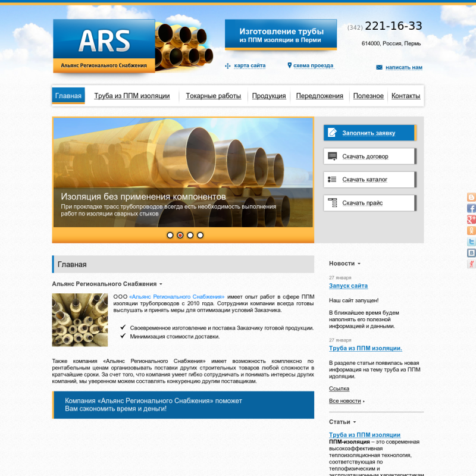Viewport: 476px width, 476px height.
Task: Open the Передложения menu item
Action: point(320,96)
